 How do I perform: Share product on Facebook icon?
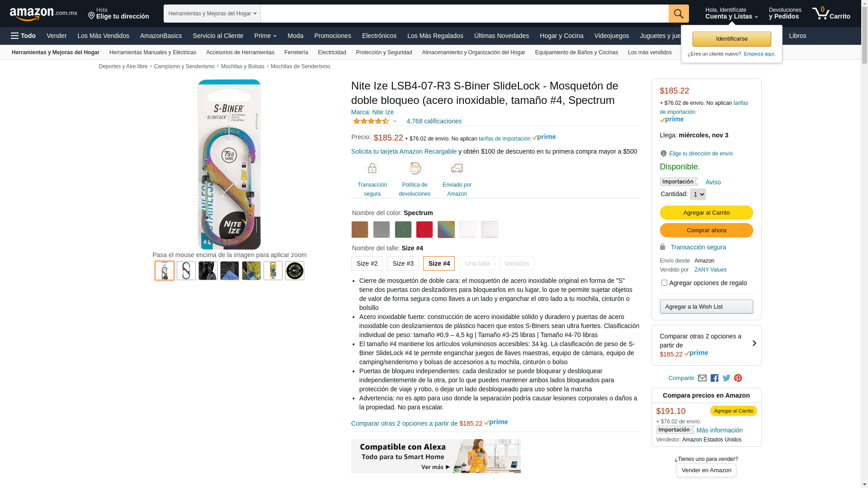tap(714, 378)
